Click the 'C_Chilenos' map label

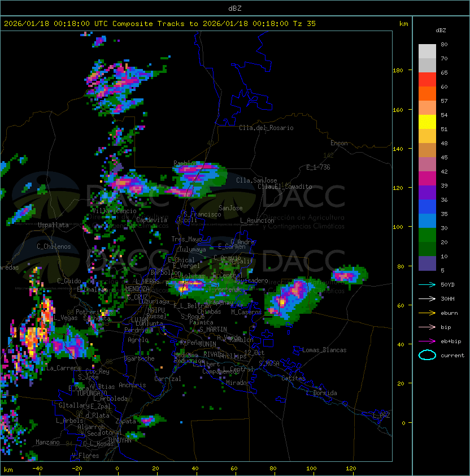(54, 246)
